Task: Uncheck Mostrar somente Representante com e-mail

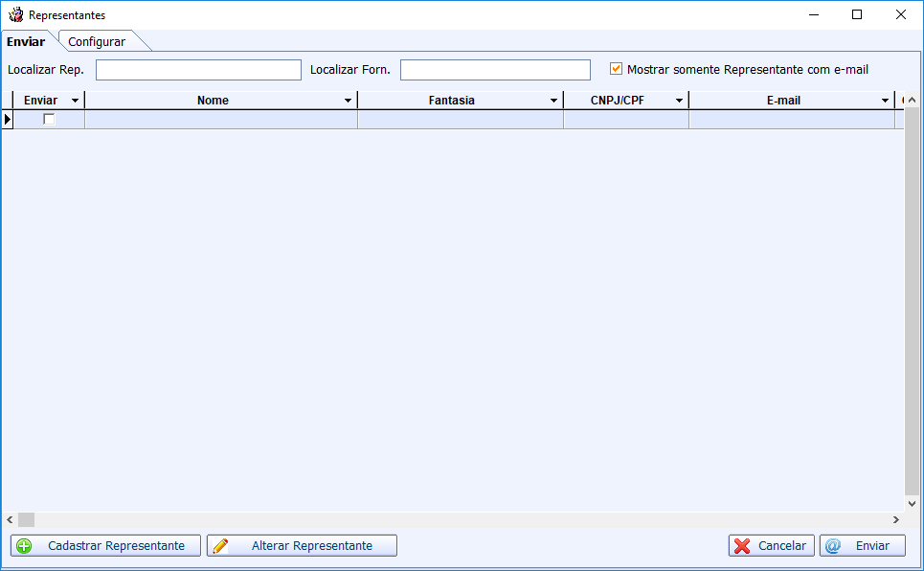Action: click(617, 69)
